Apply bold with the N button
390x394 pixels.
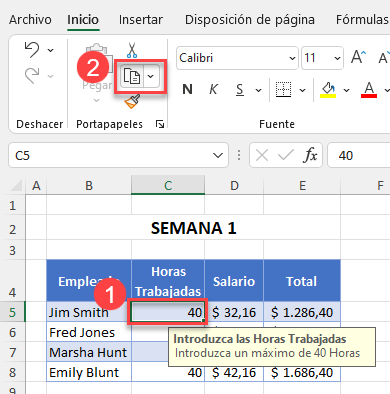(x=187, y=89)
